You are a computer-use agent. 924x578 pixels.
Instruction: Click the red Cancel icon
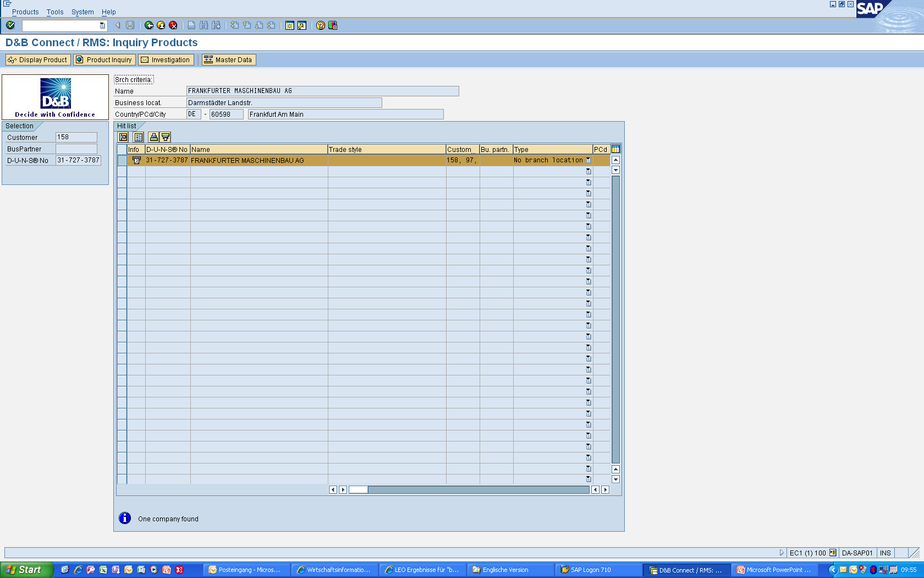point(173,25)
